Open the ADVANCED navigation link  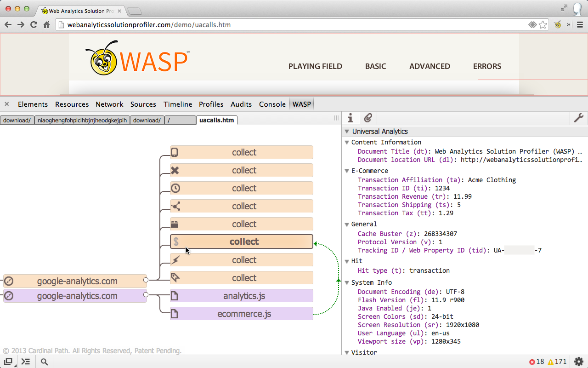click(430, 66)
